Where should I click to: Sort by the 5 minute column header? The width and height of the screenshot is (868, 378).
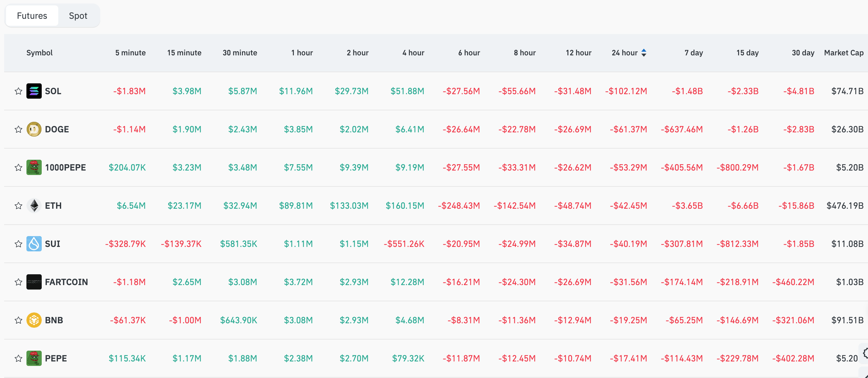[131, 52]
